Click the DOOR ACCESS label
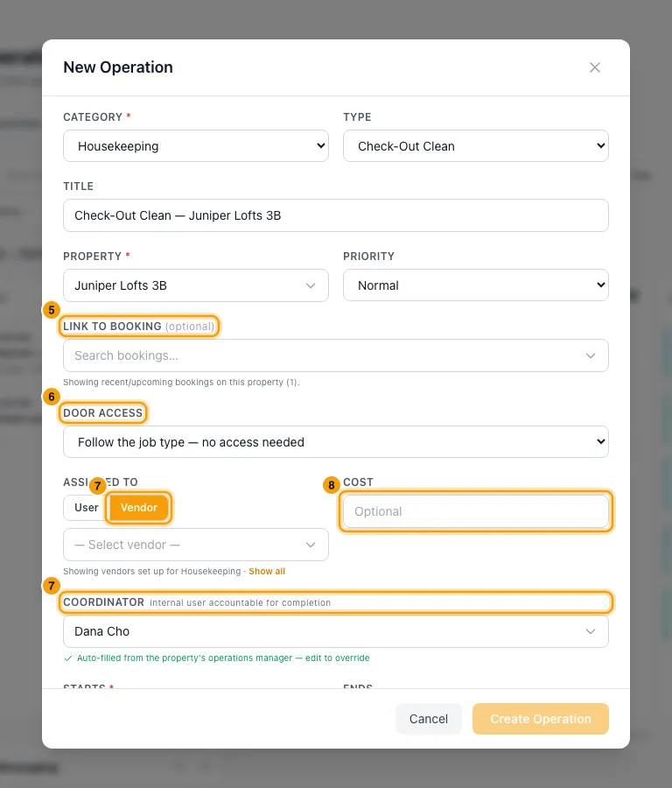The height and width of the screenshot is (788, 672). pyautogui.click(x=103, y=413)
